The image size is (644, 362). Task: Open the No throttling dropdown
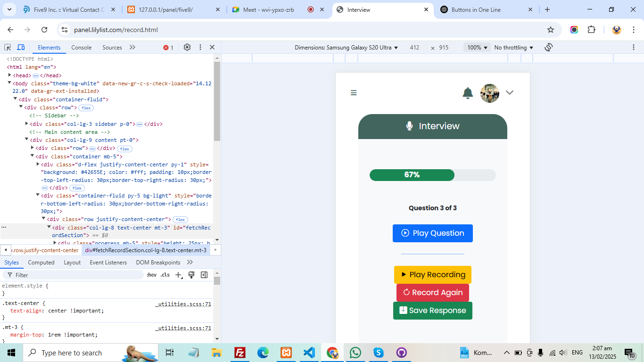click(x=513, y=48)
